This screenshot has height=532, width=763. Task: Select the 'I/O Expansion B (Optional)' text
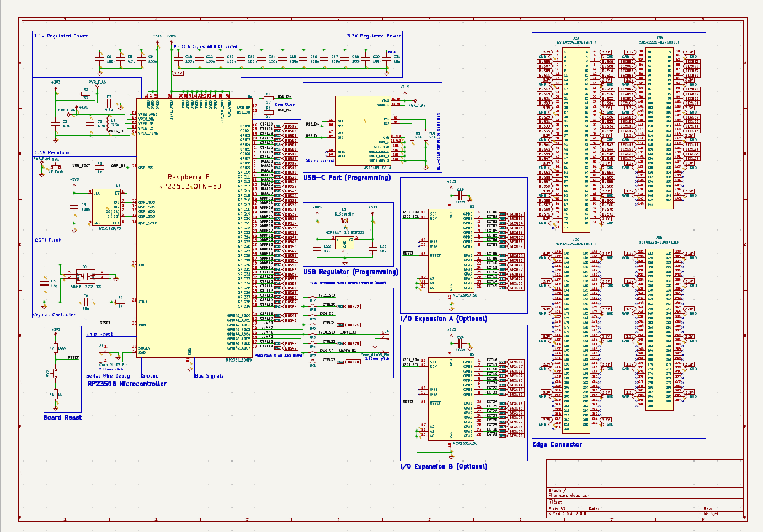click(444, 466)
